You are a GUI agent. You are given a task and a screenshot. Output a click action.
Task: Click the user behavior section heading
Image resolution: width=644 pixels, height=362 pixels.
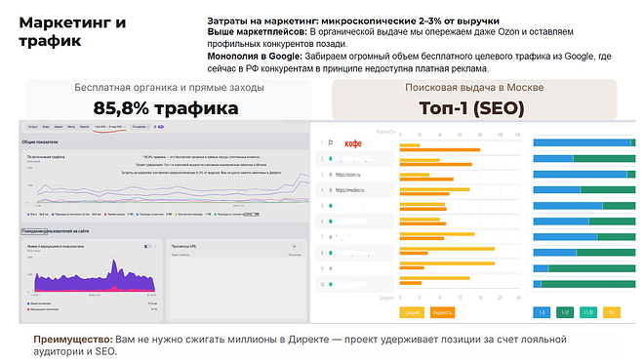click(56, 231)
